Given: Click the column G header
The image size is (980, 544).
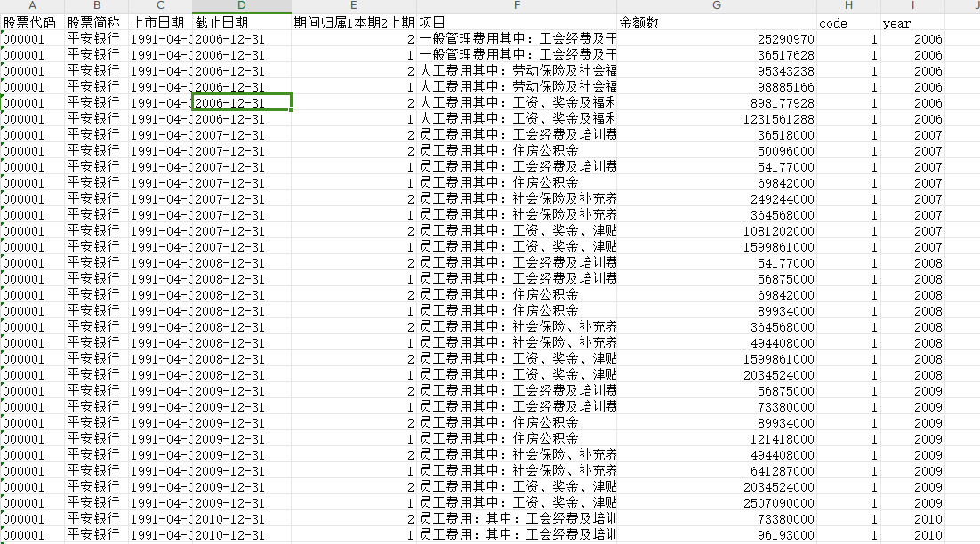Looking at the screenshot, I should pyautogui.click(x=716, y=6).
